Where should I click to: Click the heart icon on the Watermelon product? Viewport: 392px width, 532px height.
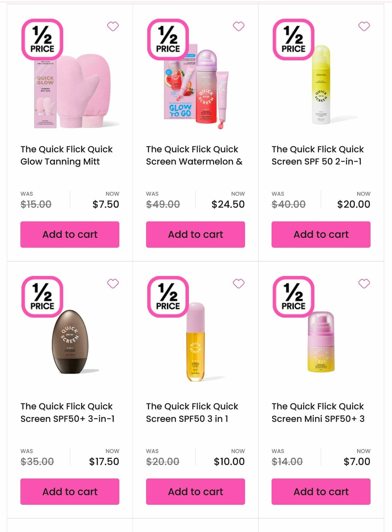coord(239,26)
